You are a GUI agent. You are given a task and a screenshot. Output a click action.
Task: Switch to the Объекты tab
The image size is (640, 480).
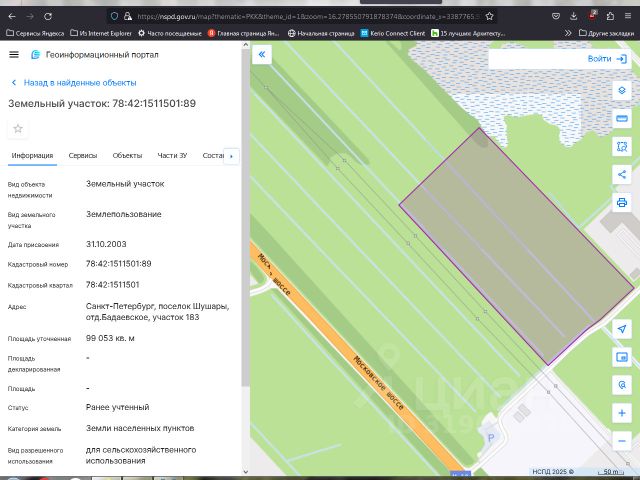click(127, 156)
